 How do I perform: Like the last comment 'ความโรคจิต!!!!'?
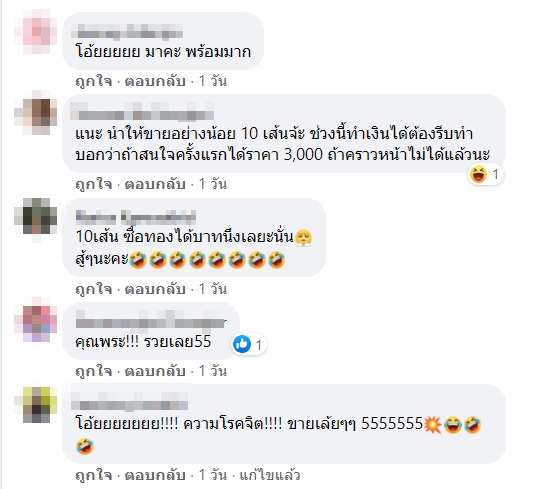tap(94, 475)
